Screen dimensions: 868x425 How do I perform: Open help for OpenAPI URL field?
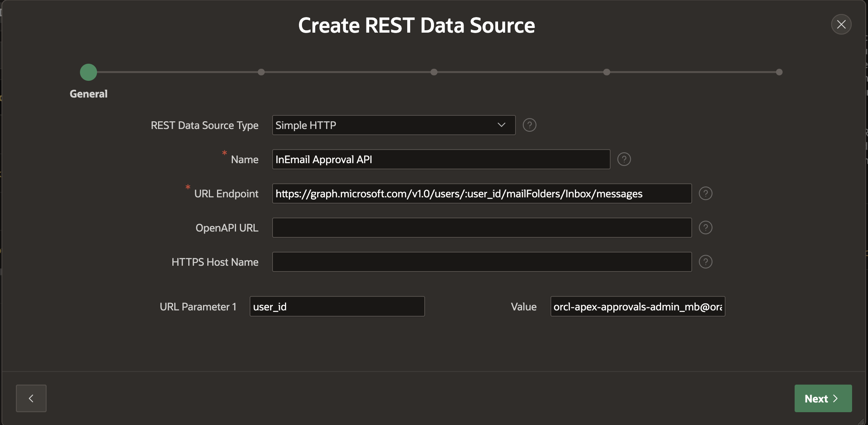click(x=705, y=228)
